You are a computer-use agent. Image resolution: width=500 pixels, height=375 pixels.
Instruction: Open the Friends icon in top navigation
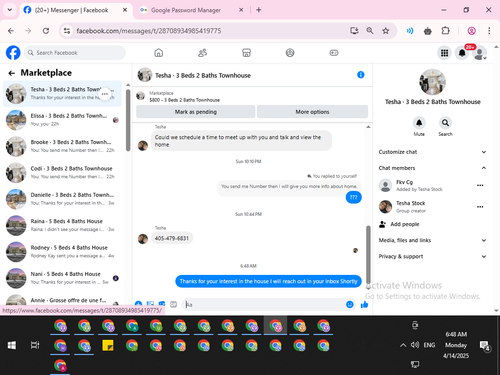[x=202, y=53]
